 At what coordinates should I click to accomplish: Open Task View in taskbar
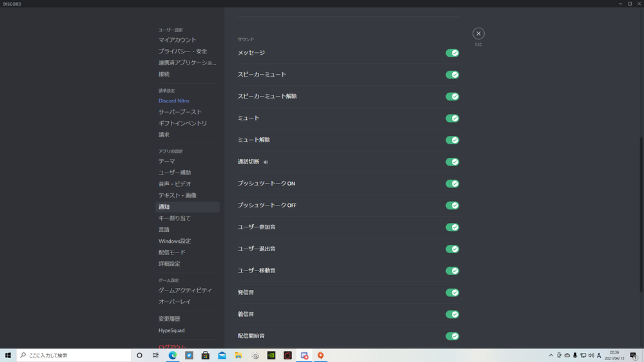coord(155,356)
